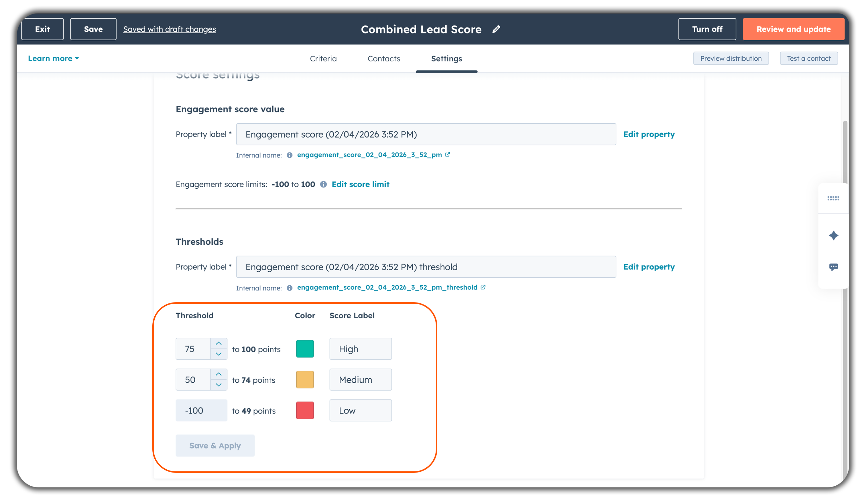
Task: Click the pencil icon to rename the score
Action: 496,29
